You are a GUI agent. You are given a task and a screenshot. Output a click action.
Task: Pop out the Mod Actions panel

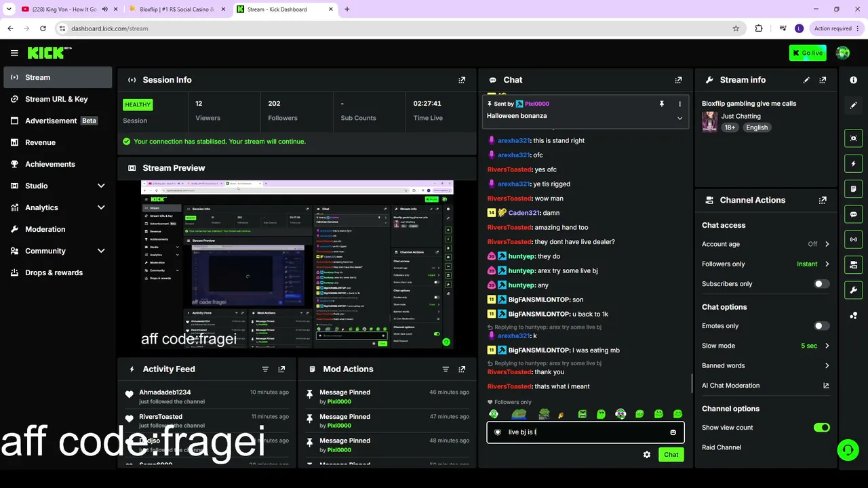(x=462, y=369)
